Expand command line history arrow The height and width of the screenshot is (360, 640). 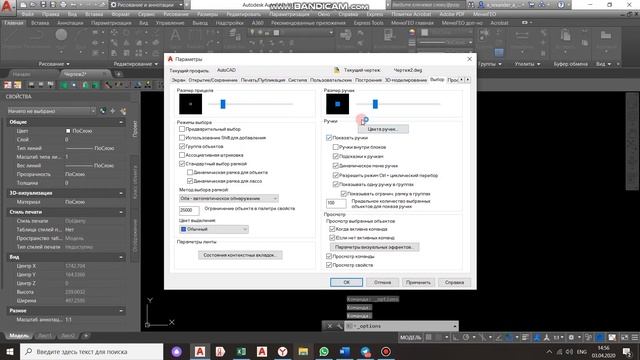[x=455, y=326]
